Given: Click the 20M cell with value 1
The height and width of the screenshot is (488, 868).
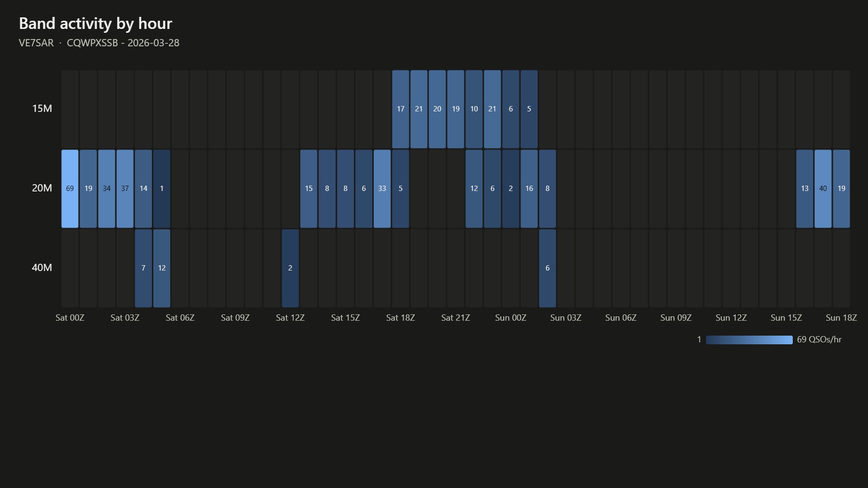Looking at the screenshot, I should [x=162, y=189].
